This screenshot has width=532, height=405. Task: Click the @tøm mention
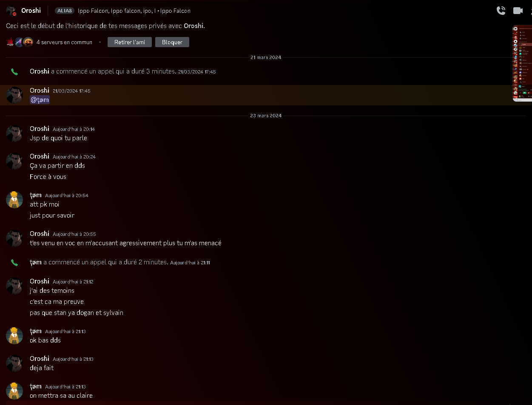[40, 100]
